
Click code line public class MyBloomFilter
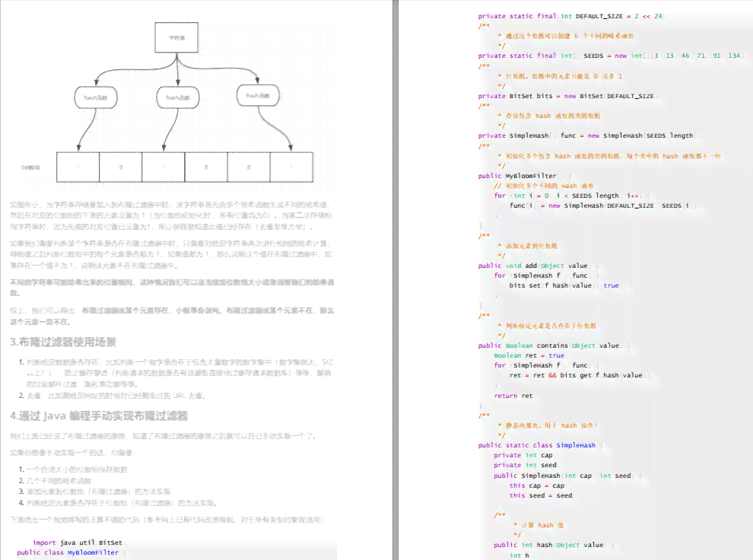pos(71,552)
